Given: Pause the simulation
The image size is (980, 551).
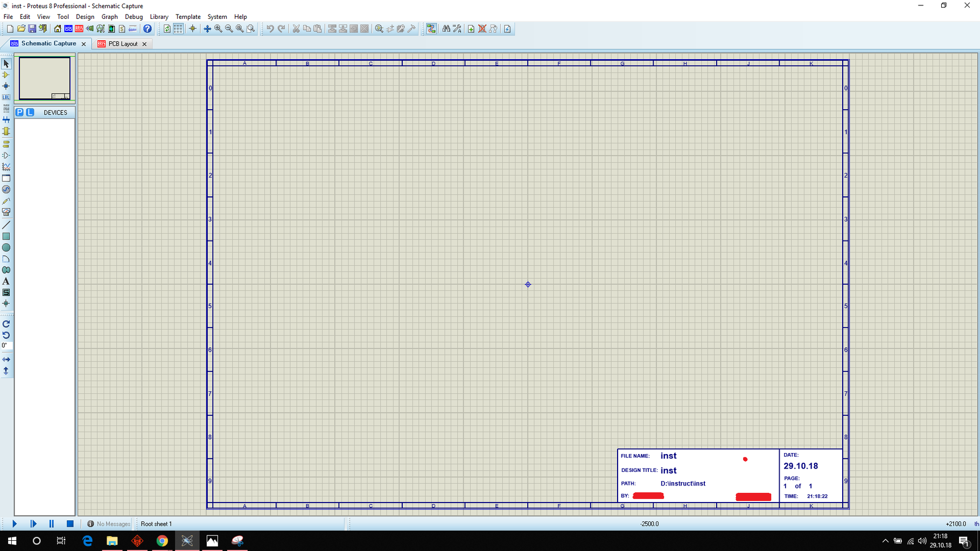Looking at the screenshot, I should (x=52, y=524).
